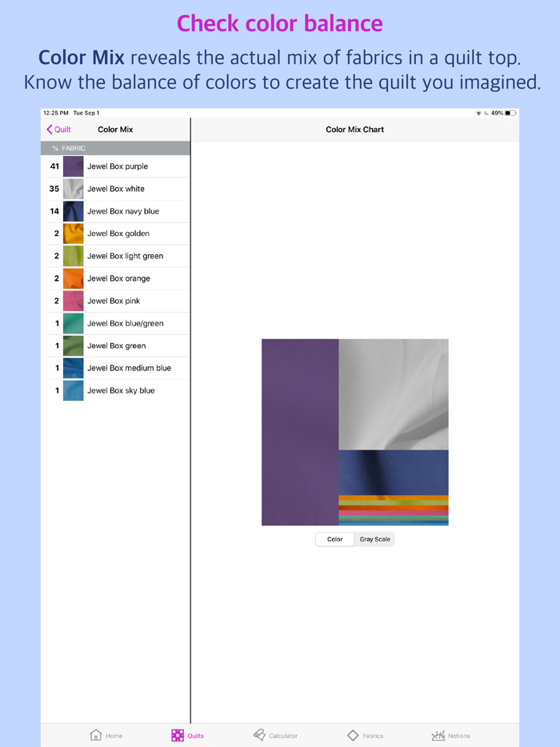
Task: Select the 'Jewel Box pink' fabric name
Action: pos(114,301)
